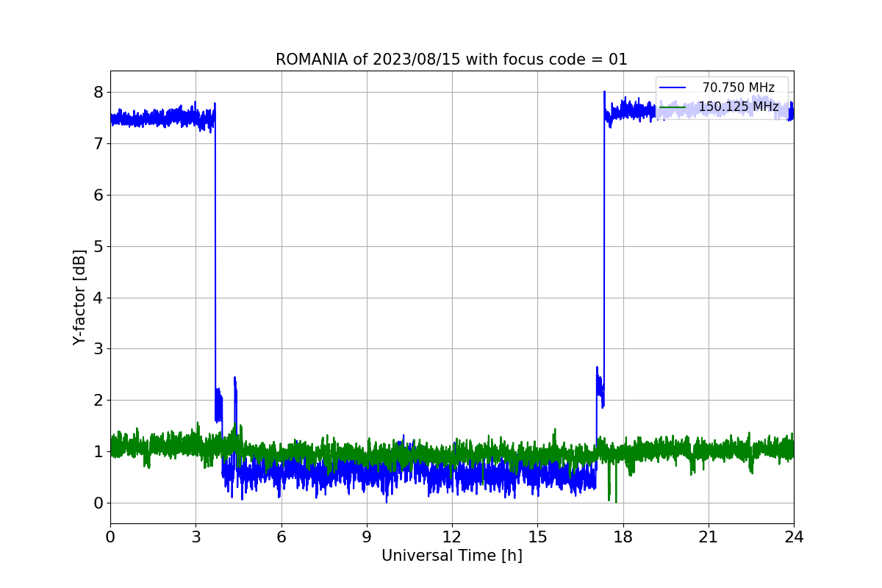Click x-axis tick label "21"
Screen dimensions: 882x588
click(x=709, y=537)
